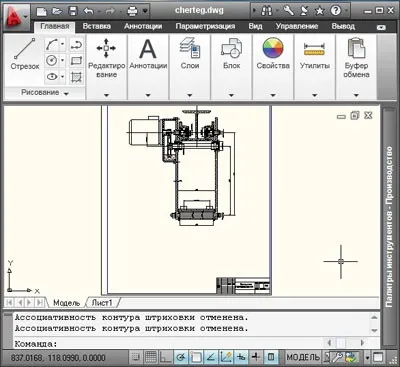
Task: Select the rectangle tool
Action: coord(76,60)
